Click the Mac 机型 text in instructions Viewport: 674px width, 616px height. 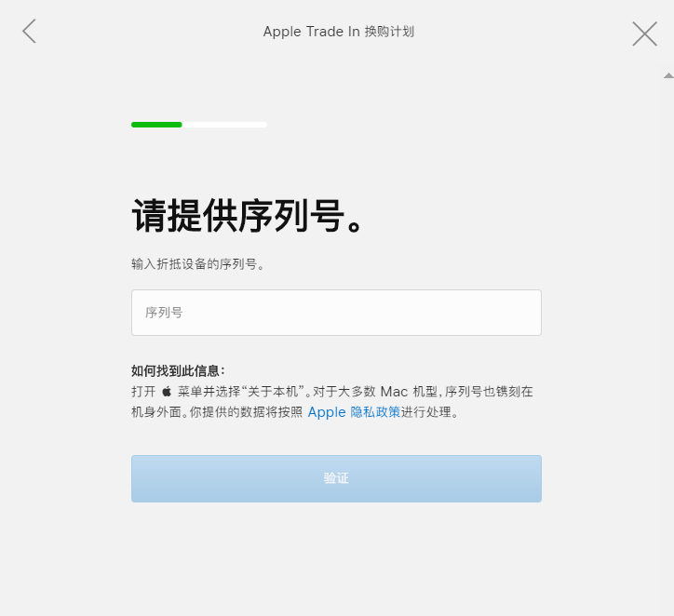pyautogui.click(x=409, y=392)
